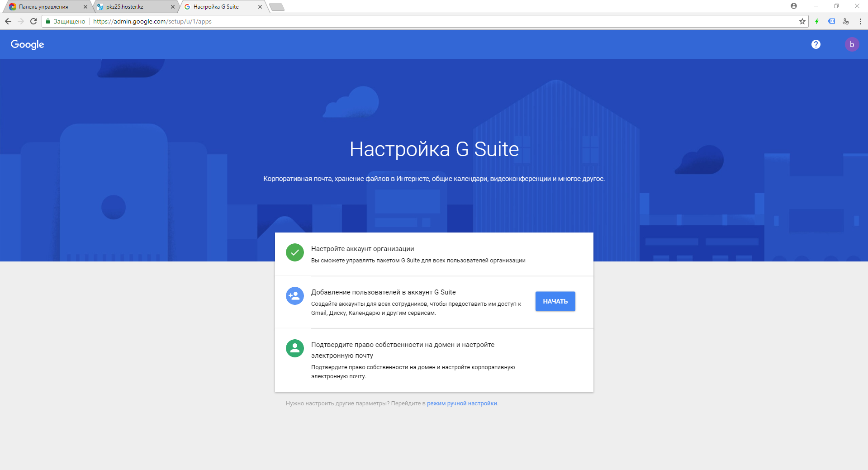Close the pkz25.hoster.kz tab
This screenshot has height=470, width=868.
tap(173, 7)
